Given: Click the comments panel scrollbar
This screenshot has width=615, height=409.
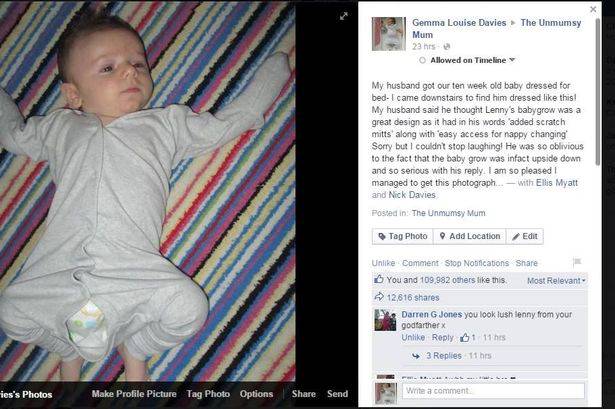Looking at the screenshot, I should pos(598,92).
